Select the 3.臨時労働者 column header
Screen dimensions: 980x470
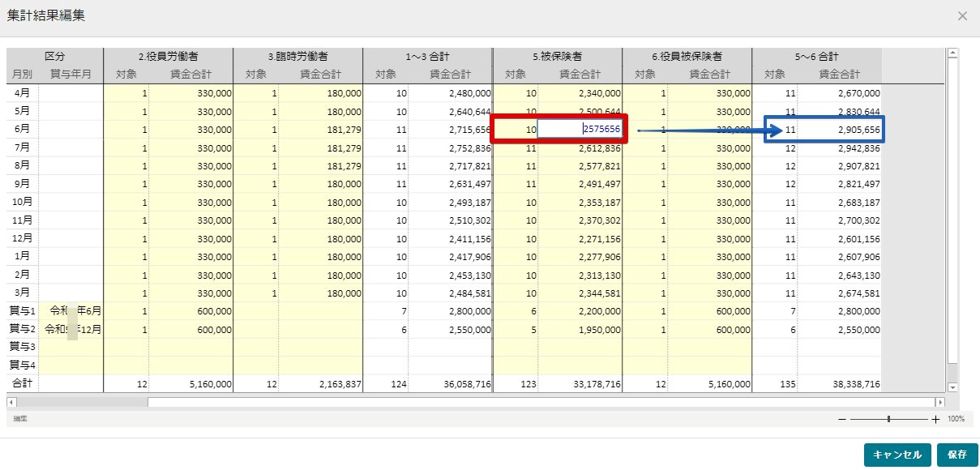pos(297,57)
